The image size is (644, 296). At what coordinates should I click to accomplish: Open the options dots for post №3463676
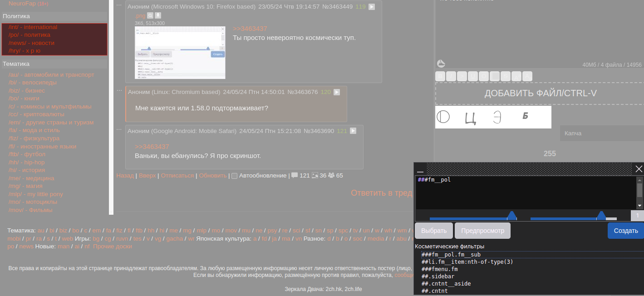tap(119, 90)
